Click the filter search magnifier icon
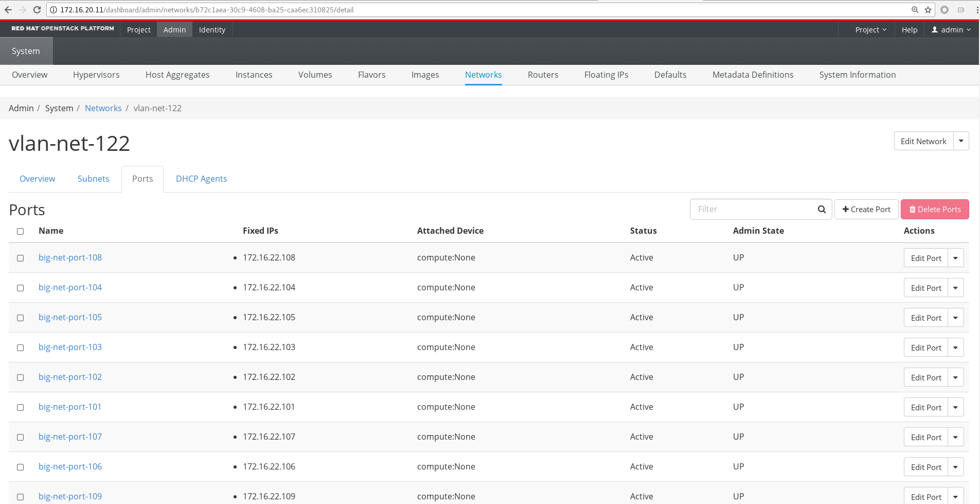980x504 pixels. click(822, 210)
